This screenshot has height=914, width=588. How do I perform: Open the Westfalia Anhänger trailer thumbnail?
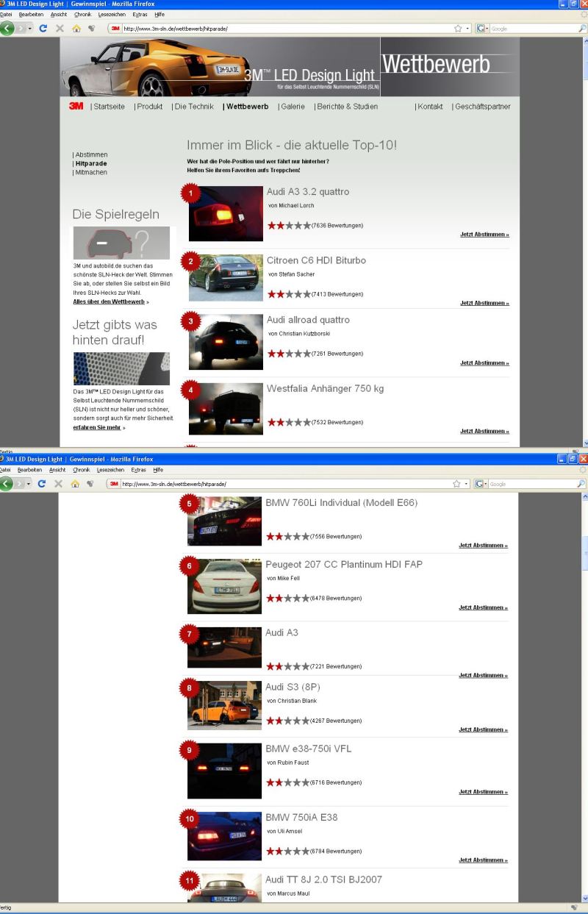(x=226, y=410)
